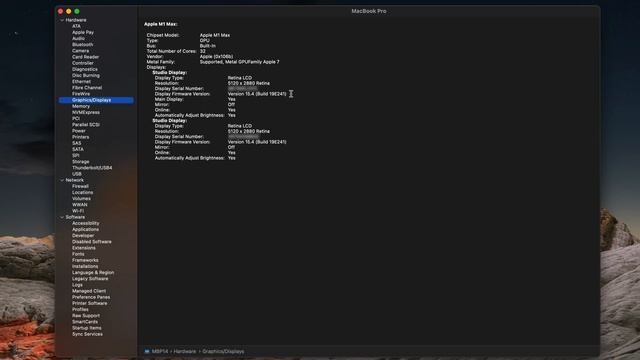Select Parallel SCSI in the sidebar
Image resolution: width=640 pixels, height=360 pixels.
click(86, 124)
